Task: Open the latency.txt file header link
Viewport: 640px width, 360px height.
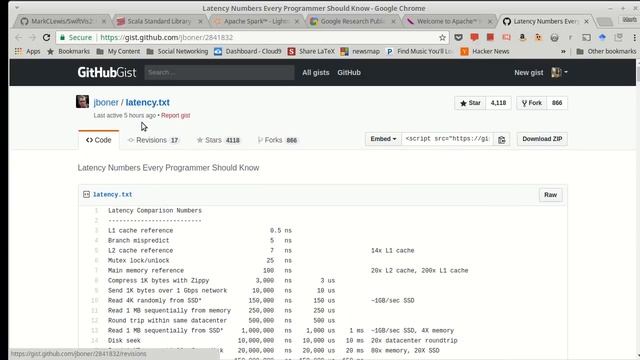Action: click(x=112, y=195)
